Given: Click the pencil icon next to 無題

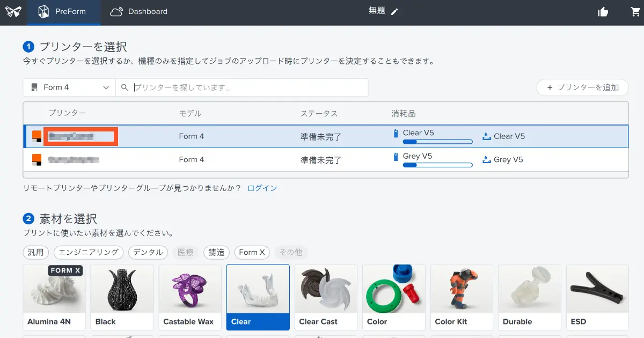Looking at the screenshot, I should click(x=394, y=11).
